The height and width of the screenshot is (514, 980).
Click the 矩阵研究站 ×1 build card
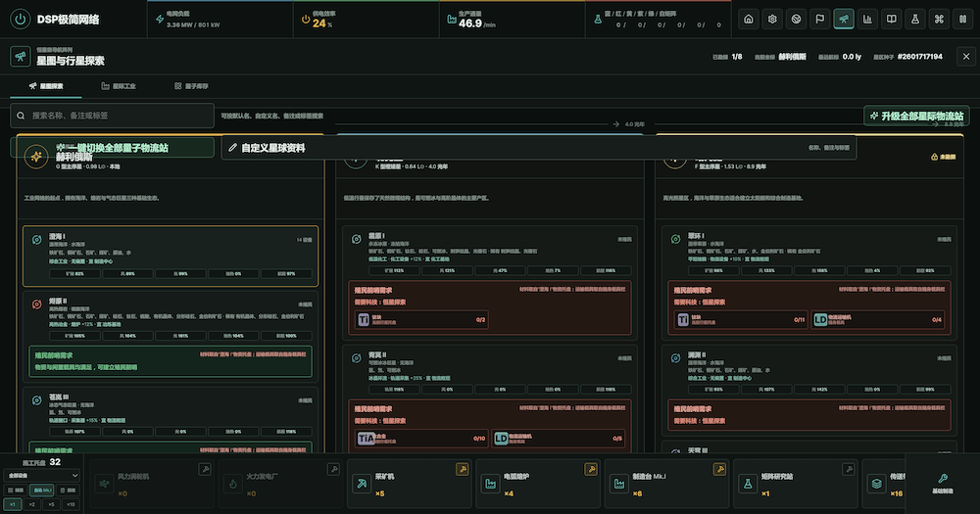pyautogui.click(x=796, y=484)
